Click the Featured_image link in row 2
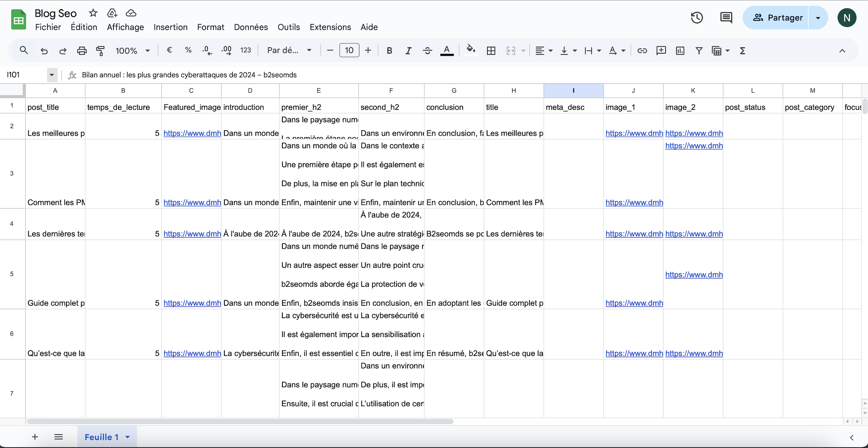The image size is (868, 448). 192,133
